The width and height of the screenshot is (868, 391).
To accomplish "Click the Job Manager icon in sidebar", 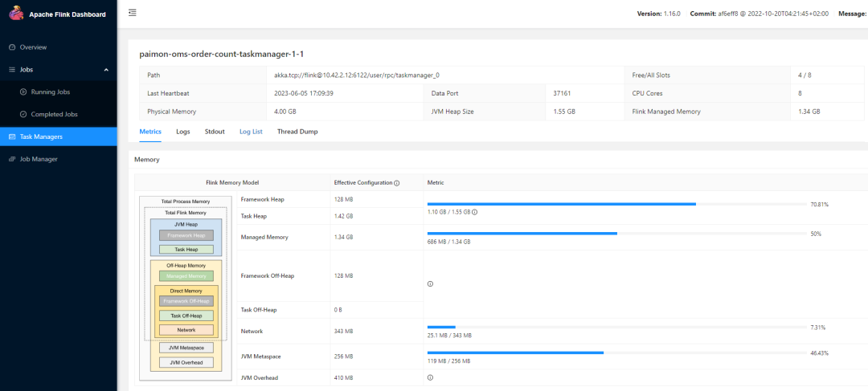I will [x=11, y=159].
